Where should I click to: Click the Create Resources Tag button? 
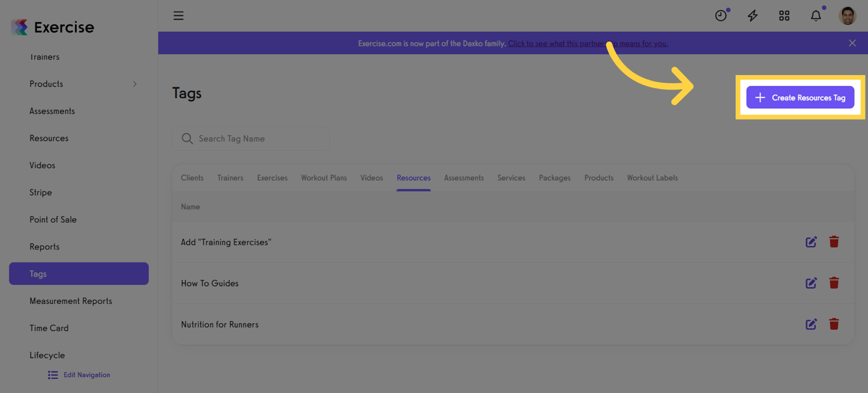click(800, 97)
